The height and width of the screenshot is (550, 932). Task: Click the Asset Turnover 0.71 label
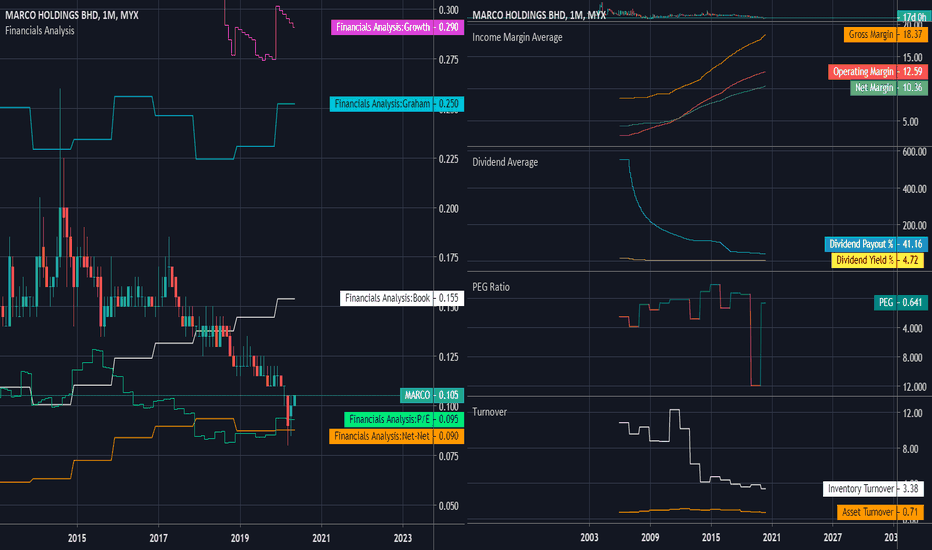880,512
